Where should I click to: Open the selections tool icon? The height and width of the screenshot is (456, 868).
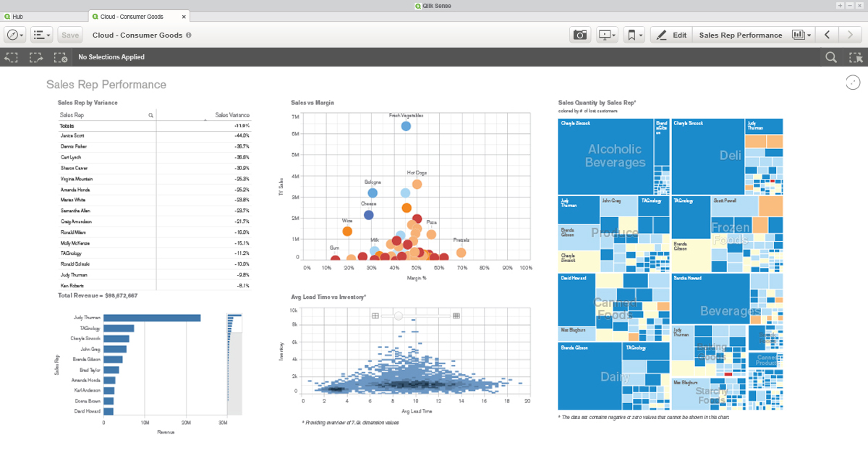click(855, 57)
